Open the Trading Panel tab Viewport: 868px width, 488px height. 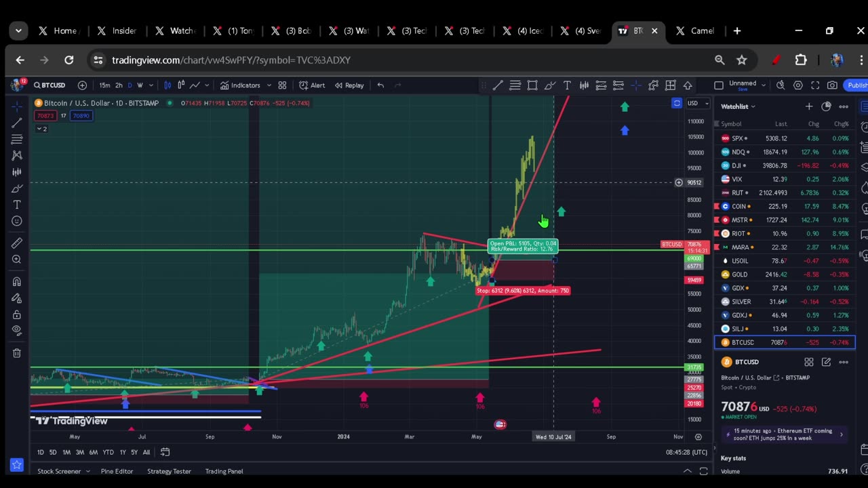pos(224,471)
